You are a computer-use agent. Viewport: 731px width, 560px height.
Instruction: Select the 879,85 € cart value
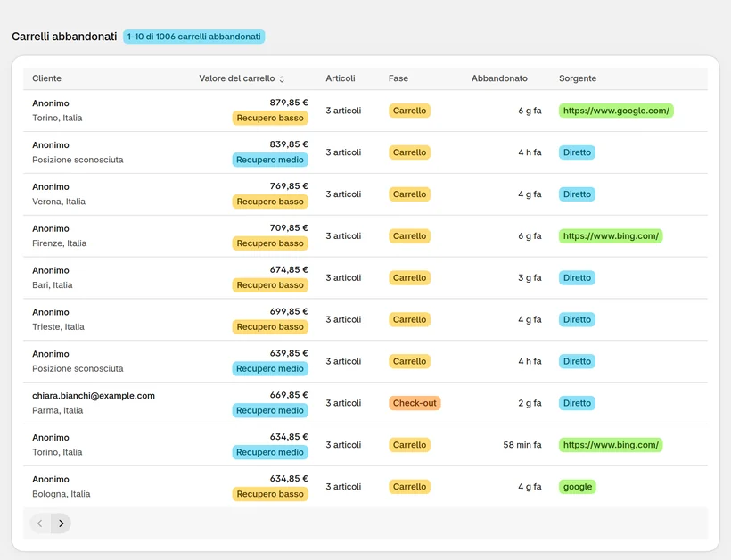coord(289,103)
